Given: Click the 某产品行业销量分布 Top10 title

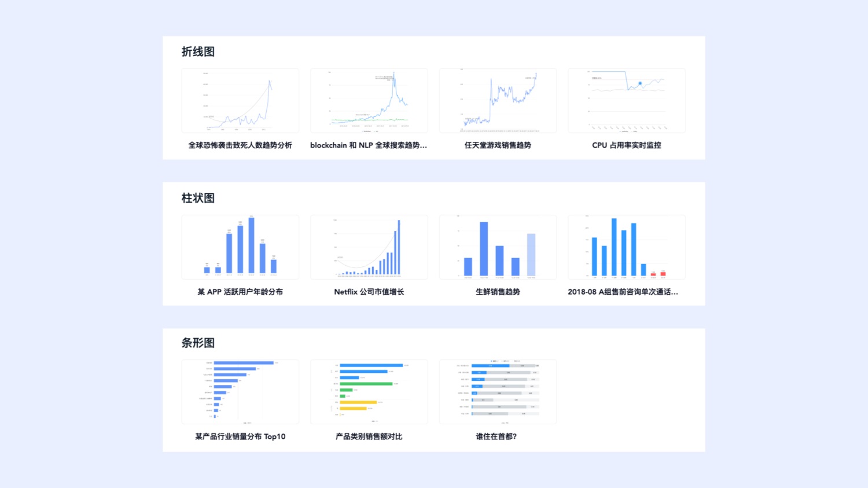Looking at the screenshot, I should (x=240, y=436).
